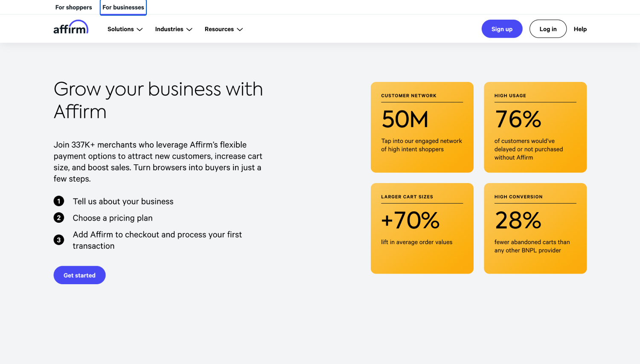Expand the Solutions dropdown menu
The height and width of the screenshot is (364, 640).
125,29
